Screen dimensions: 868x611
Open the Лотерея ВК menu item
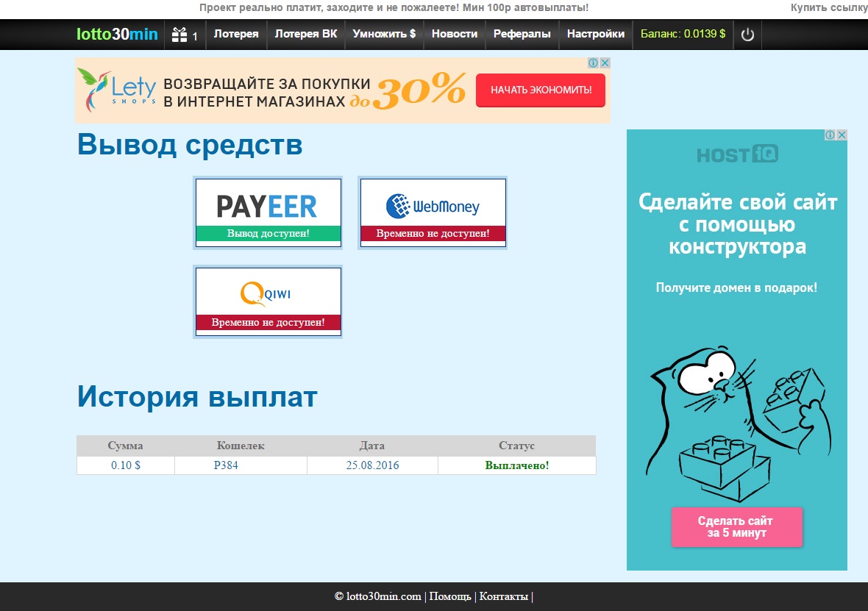[305, 34]
